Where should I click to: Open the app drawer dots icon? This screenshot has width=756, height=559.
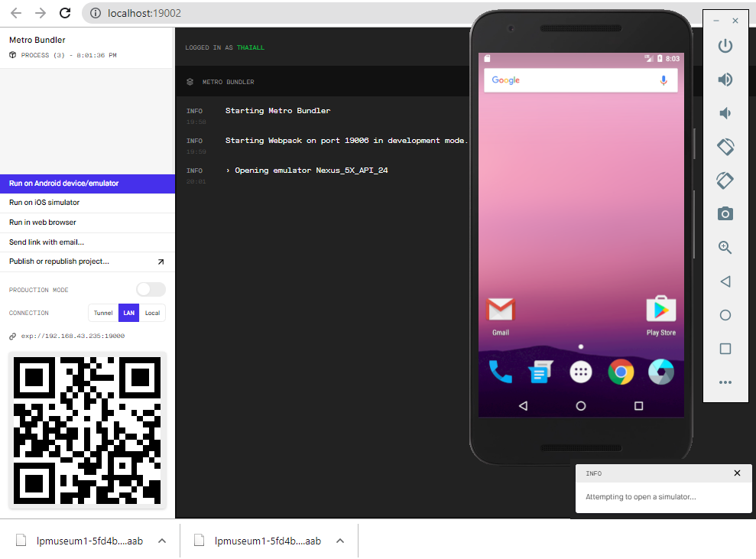coord(581,372)
